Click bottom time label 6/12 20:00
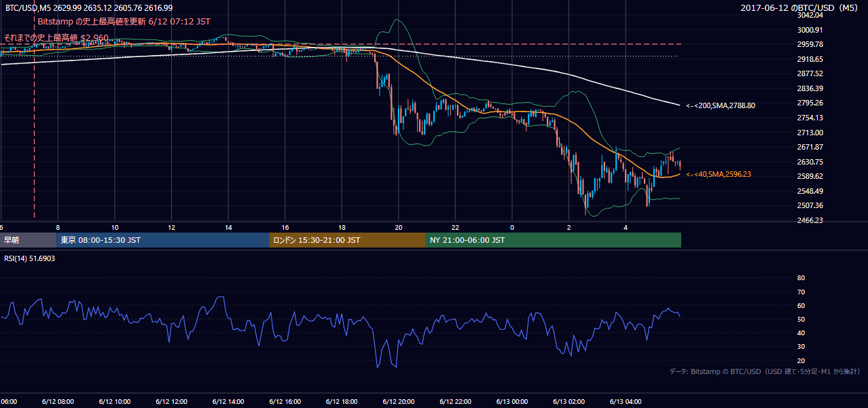Image resolution: width=868 pixels, height=408 pixels. [x=399, y=401]
